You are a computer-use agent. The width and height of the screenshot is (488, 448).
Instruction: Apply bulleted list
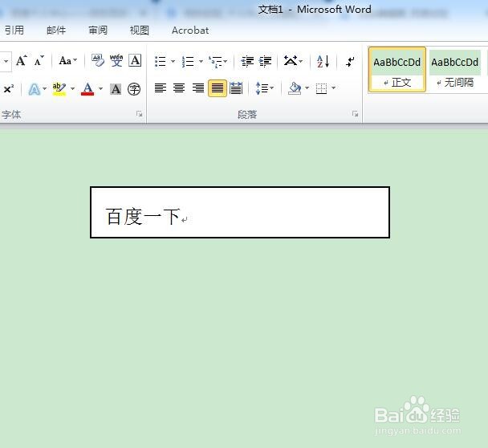pyautogui.click(x=161, y=61)
